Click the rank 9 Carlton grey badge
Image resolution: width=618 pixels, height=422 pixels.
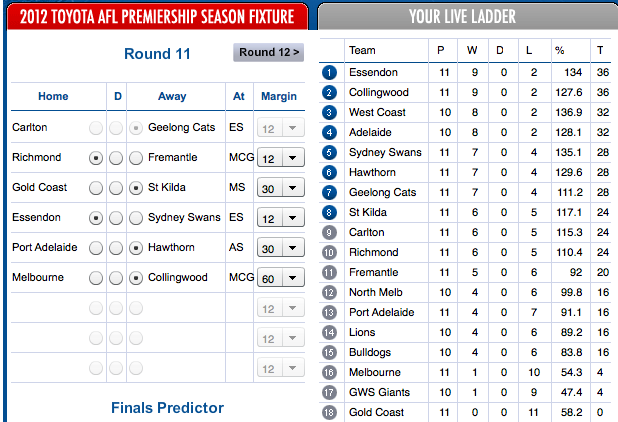[330, 232]
